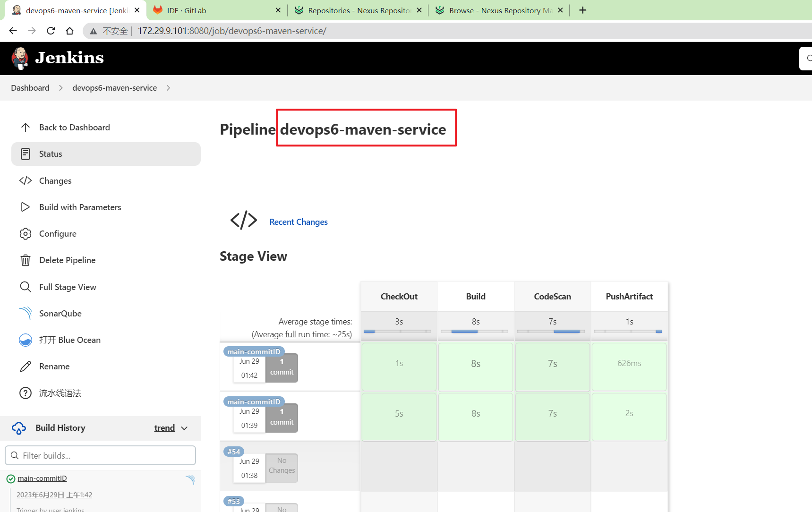Click the success status icon for main-commitID
The image size is (812, 512).
click(x=11, y=479)
